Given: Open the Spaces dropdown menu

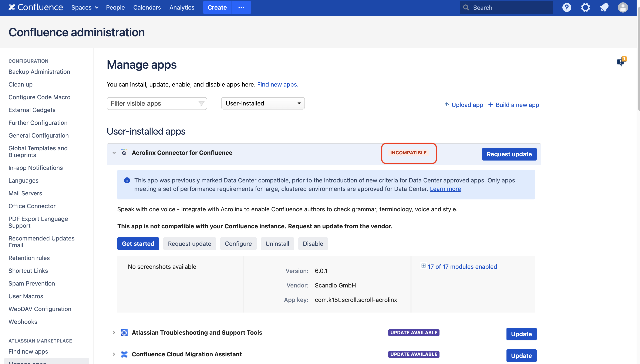Looking at the screenshot, I should [85, 7].
